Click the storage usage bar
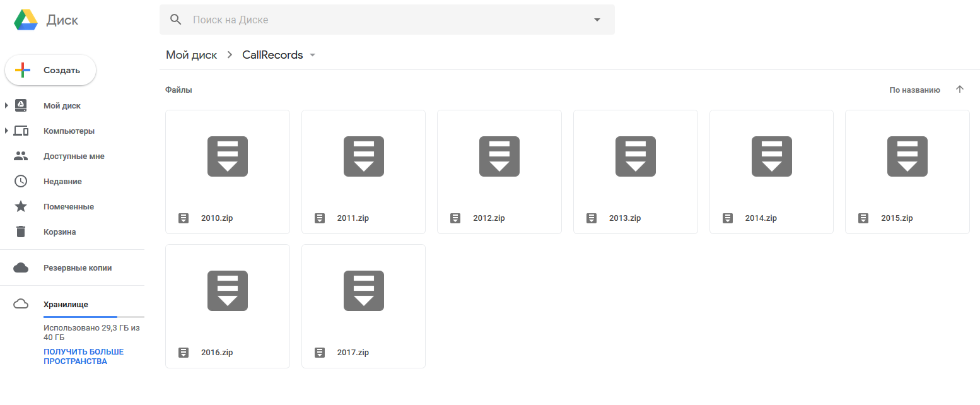Viewport: 980px width, 405px height. click(93, 317)
